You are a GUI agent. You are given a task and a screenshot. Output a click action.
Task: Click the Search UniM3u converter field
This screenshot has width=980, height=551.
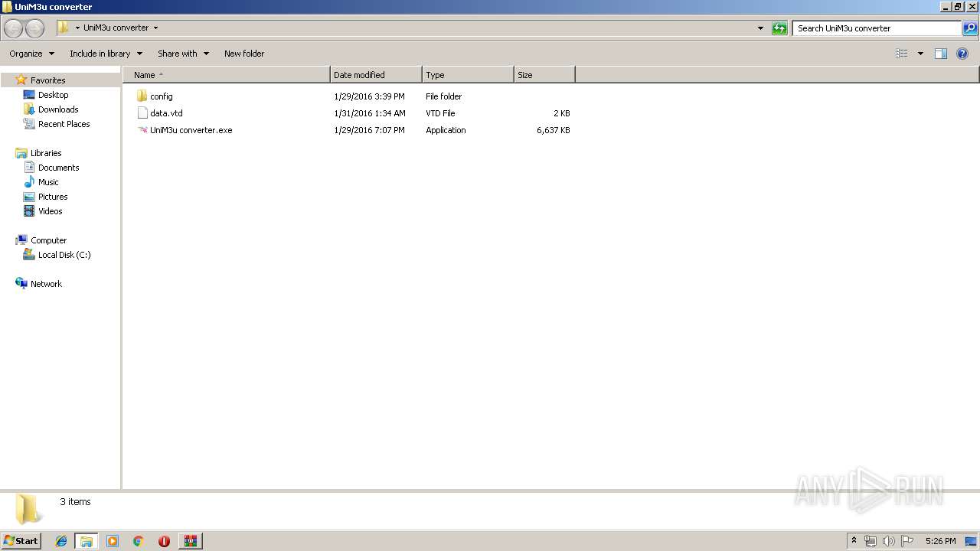tap(877, 28)
